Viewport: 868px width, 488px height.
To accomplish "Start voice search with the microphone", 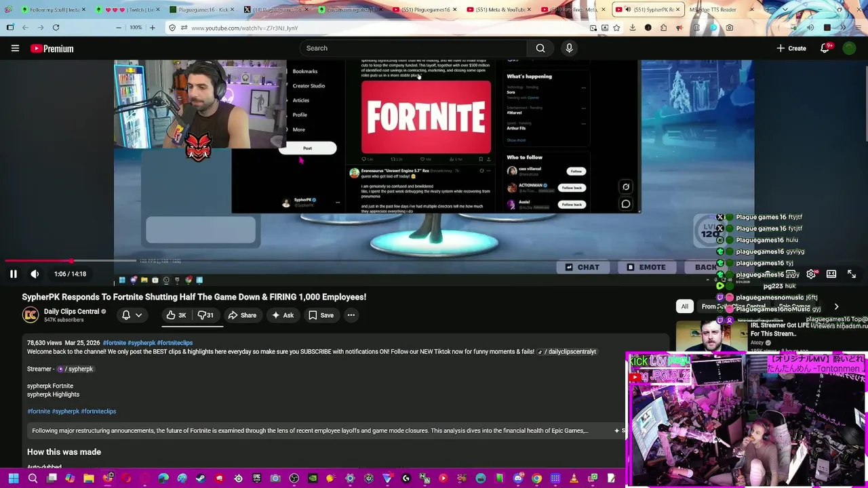I will pos(569,48).
